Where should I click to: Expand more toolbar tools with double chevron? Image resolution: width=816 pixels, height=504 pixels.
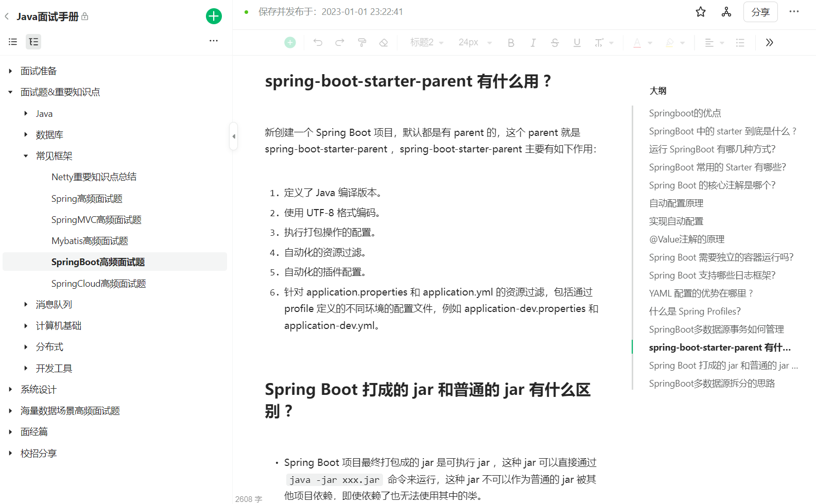[x=770, y=43]
